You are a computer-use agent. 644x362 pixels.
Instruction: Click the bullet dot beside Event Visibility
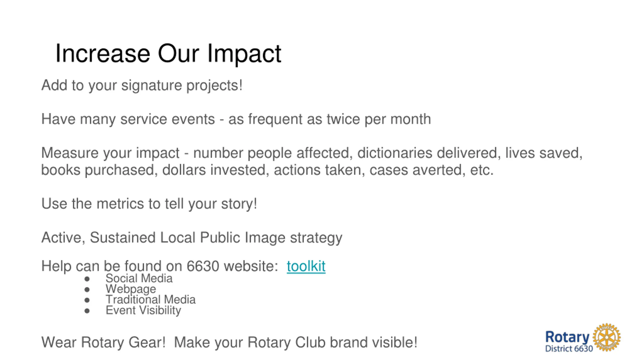[x=87, y=311]
